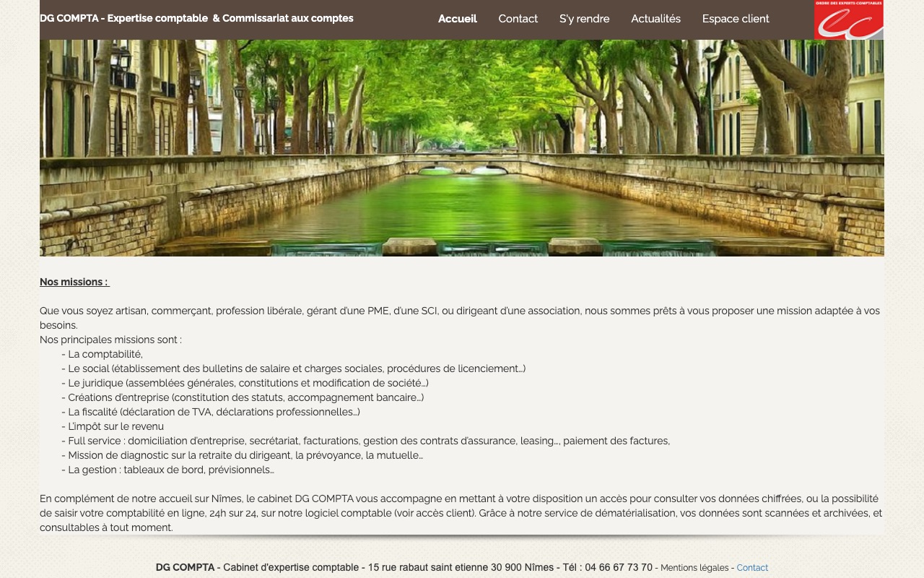This screenshot has height=578, width=924.
Task: Click the Ordre des Experts-Comptables logo
Action: [x=849, y=20]
